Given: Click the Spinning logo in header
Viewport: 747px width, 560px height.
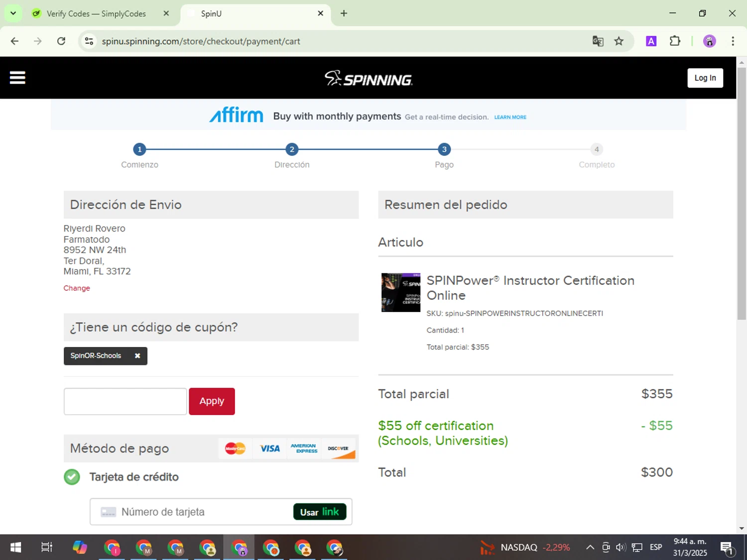Looking at the screenshot, I should pos(369,78).
